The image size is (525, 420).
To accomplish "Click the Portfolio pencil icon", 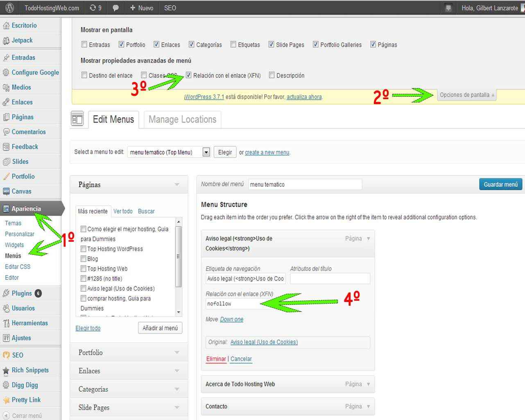I will pyautogui.click(x=6, y=177).
